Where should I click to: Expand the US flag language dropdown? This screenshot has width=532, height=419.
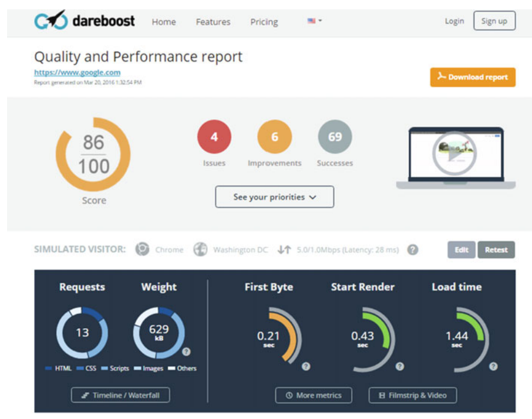point(315,21)
